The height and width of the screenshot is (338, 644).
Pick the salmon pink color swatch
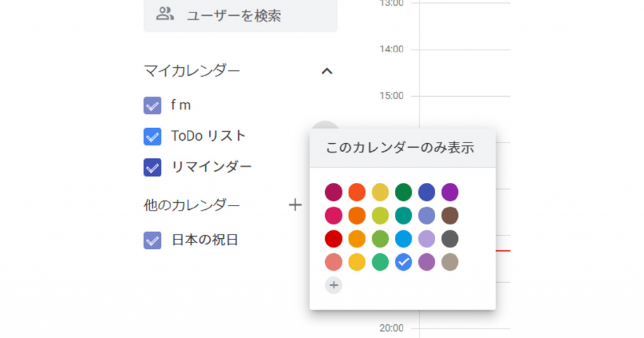coord(333,262)
